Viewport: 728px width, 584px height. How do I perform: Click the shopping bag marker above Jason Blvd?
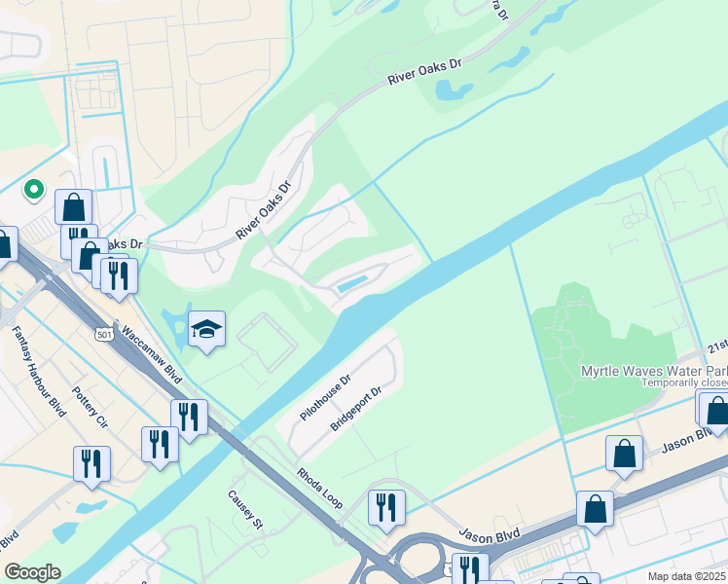625,456
